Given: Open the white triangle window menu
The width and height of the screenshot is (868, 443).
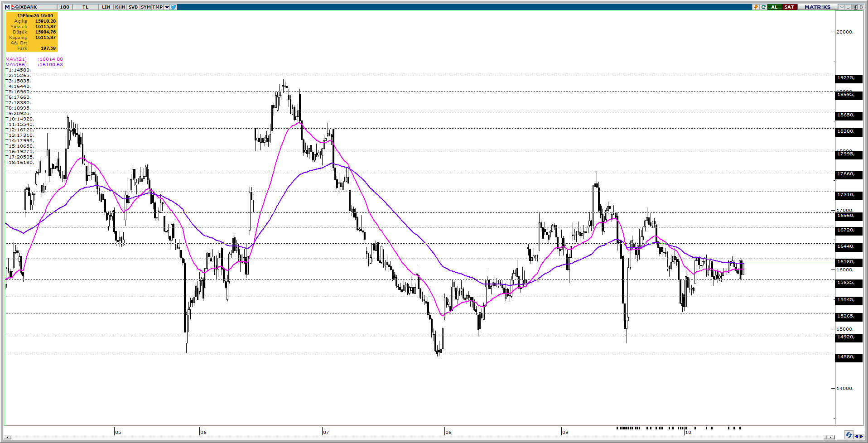Looking at the screenshot, I should tap(842, 7).
